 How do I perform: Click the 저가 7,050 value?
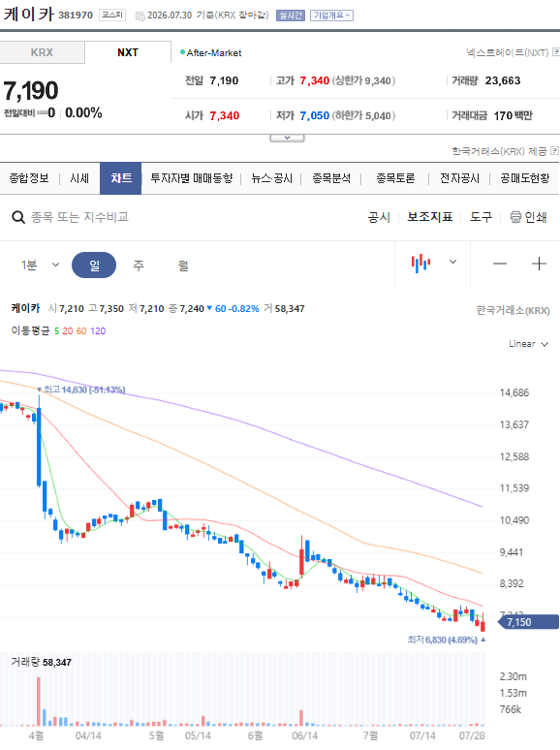click(x=315, y=115)
